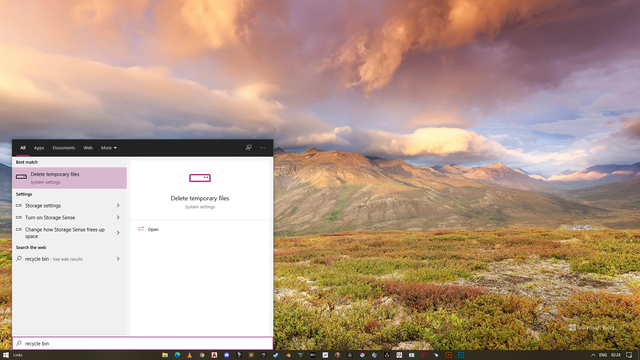This screenshot has width=640, height=360.
Task: Click the drive icon beside Delete temporary files
Action: (x=21, y=177)
